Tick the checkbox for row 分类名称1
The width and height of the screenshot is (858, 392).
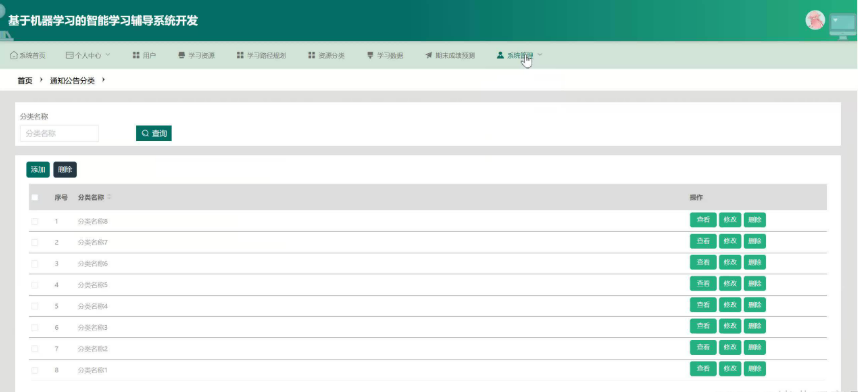35,370
